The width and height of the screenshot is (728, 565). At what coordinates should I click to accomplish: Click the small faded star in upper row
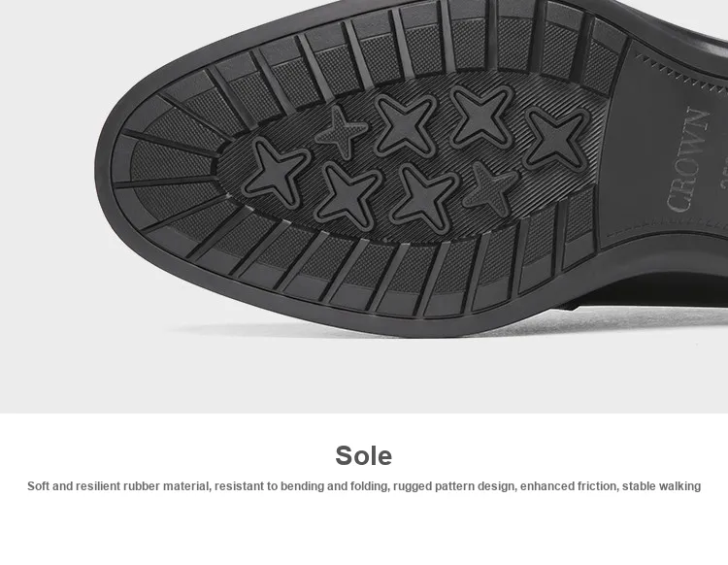coord(342,131)
